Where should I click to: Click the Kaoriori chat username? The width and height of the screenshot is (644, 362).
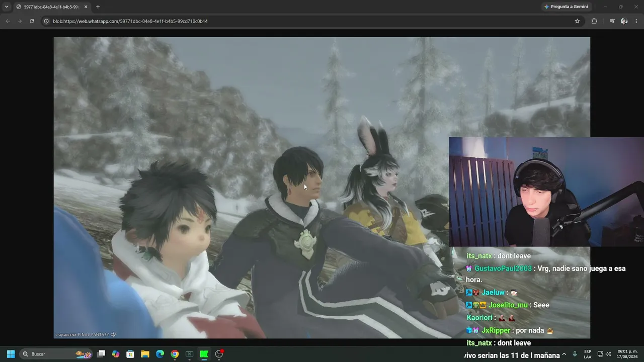point(479,318)
